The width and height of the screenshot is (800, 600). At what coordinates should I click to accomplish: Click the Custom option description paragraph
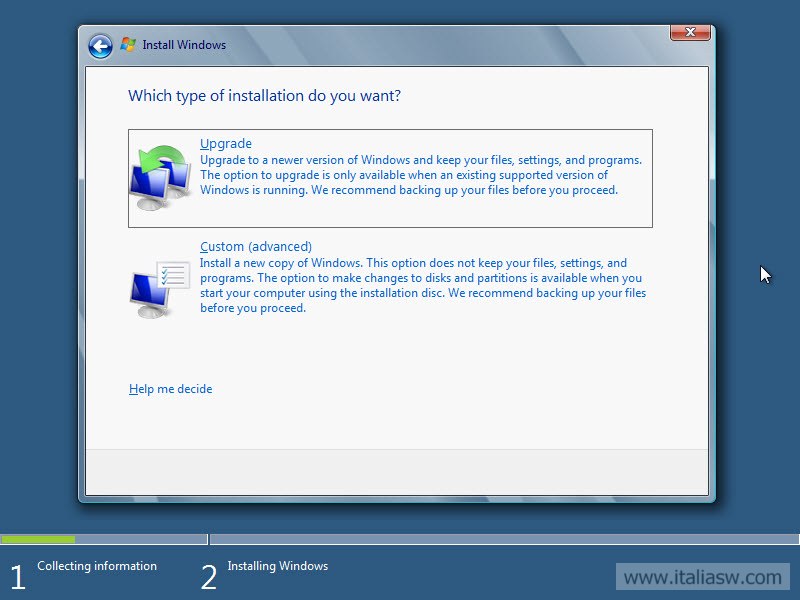click(x=423, y=285)
